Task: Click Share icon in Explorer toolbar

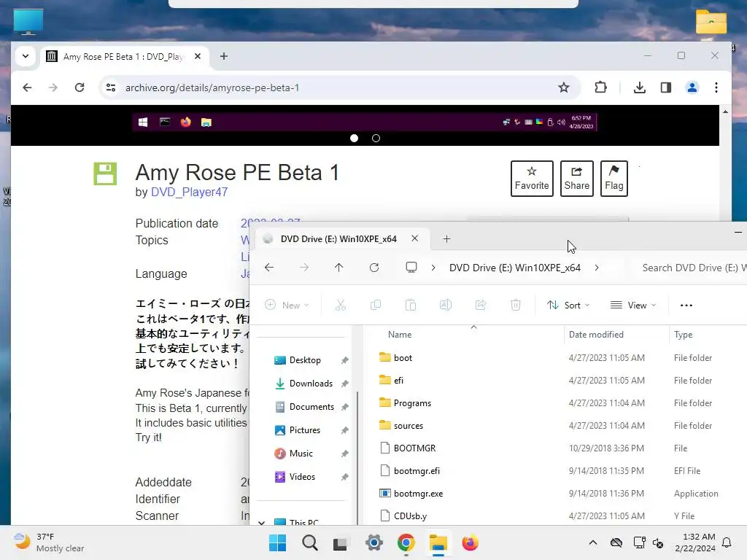Action: (x=481, y=305)
